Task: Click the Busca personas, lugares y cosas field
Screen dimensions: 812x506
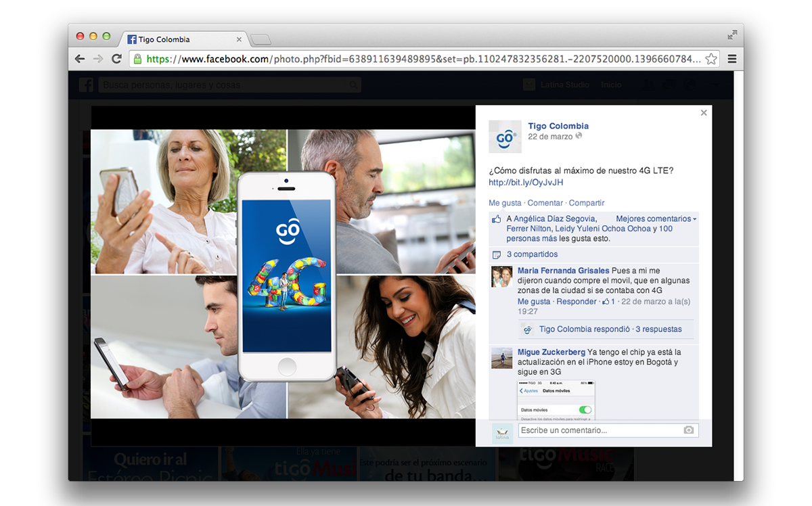Action: coord(230,85)
